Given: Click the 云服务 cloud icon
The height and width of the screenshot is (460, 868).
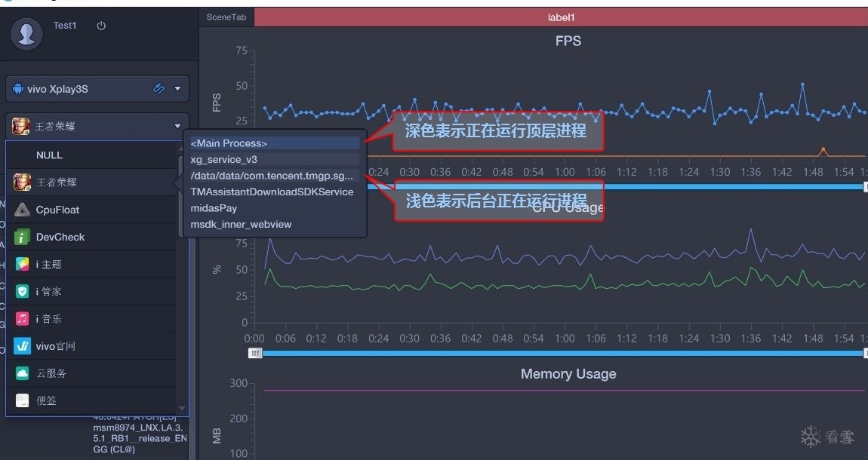Looking at the screenshot, I should (22, 373).
